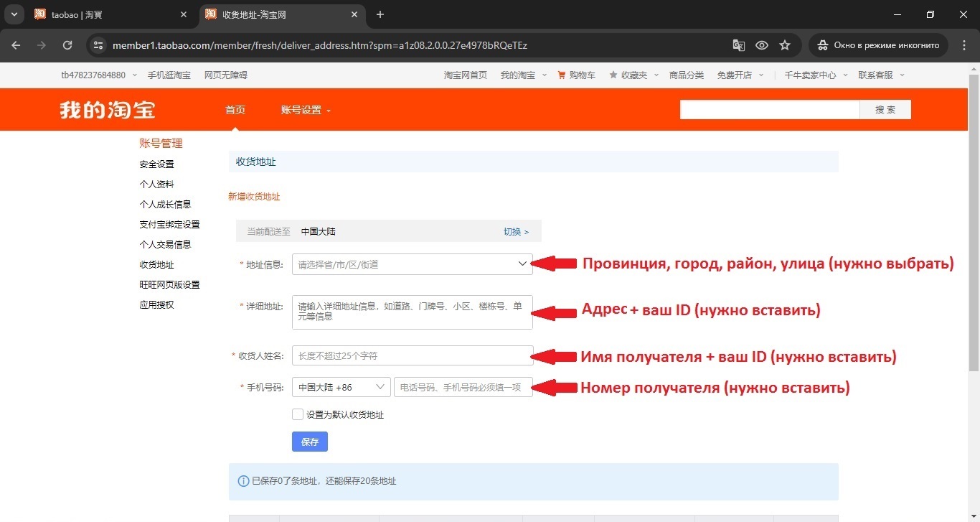Screen dimensions: 980x522
Task: Open the 首页 navigation tab
Action: (x=235, y=110)
